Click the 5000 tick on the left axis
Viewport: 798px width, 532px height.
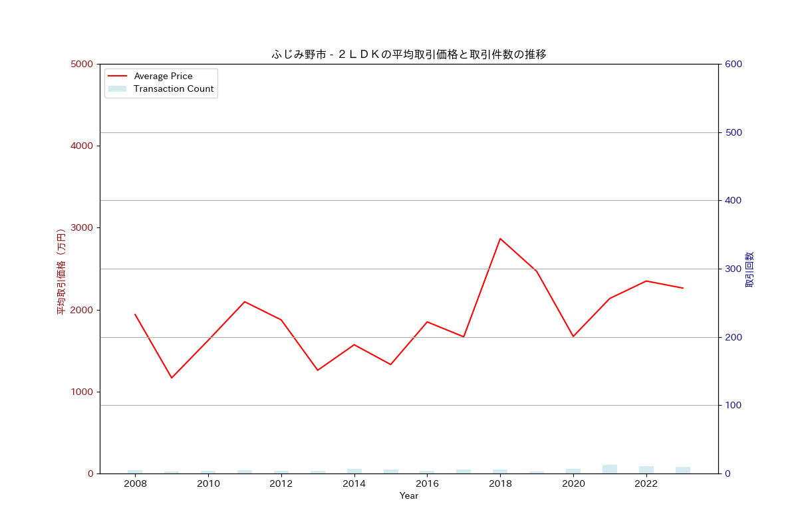coord(83,65)
